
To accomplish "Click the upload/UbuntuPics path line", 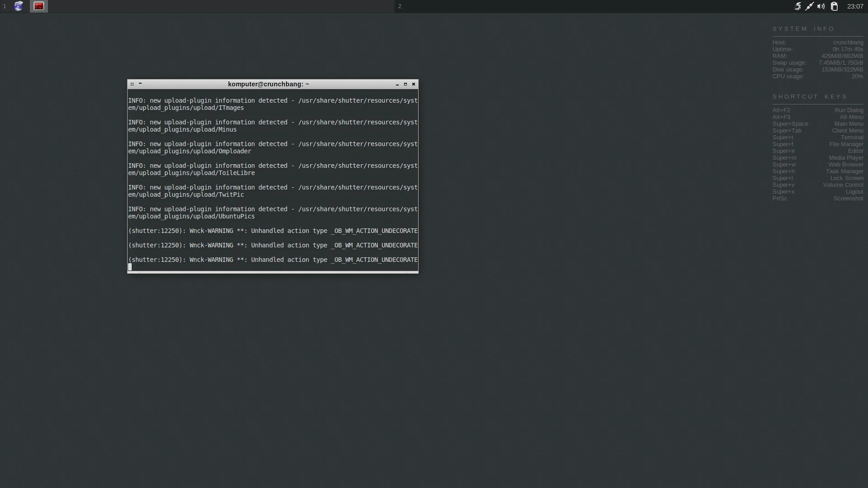I will coord(191,216).
